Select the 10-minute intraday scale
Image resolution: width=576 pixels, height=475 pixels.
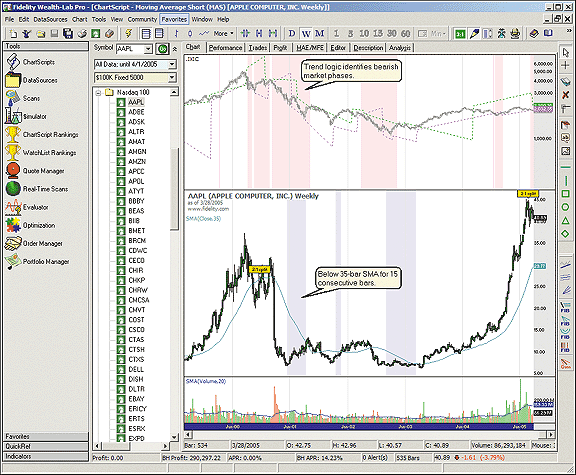[364, 34]
